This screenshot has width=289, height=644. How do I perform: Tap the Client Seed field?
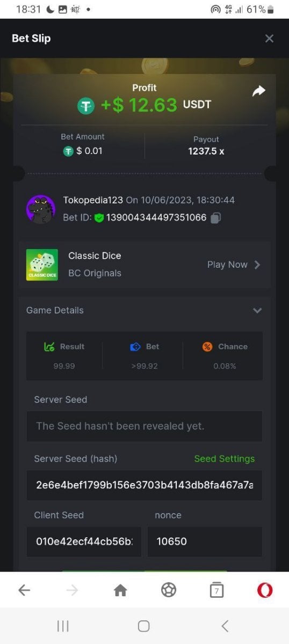pos(84,541)
